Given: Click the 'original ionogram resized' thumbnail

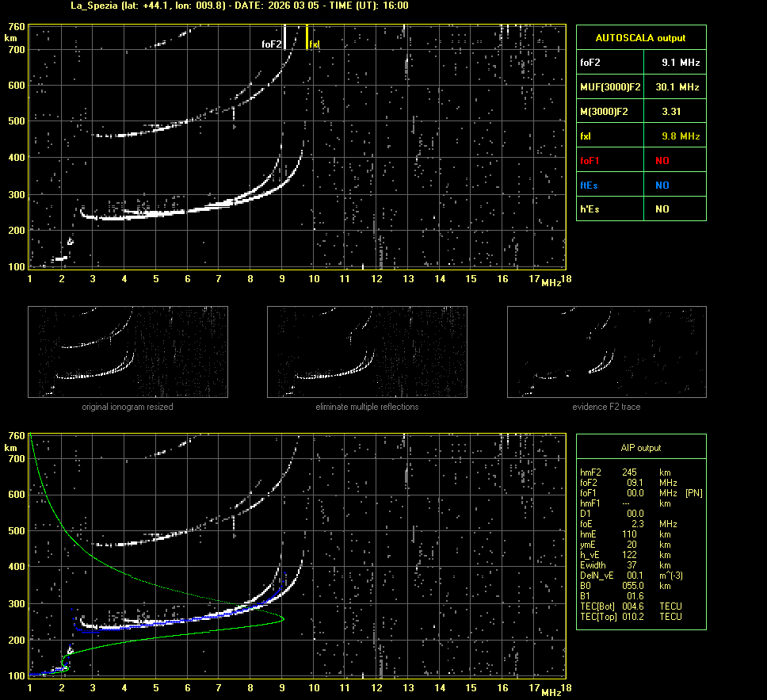Looking at the screenshot, I should coord(128,352).
